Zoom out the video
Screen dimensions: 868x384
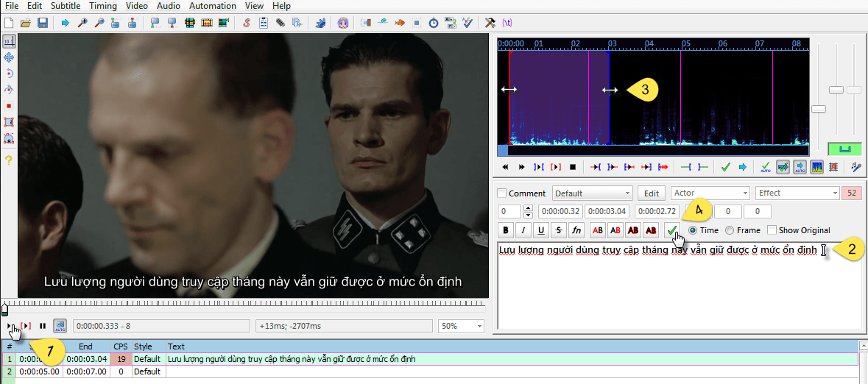coord(99,24)
